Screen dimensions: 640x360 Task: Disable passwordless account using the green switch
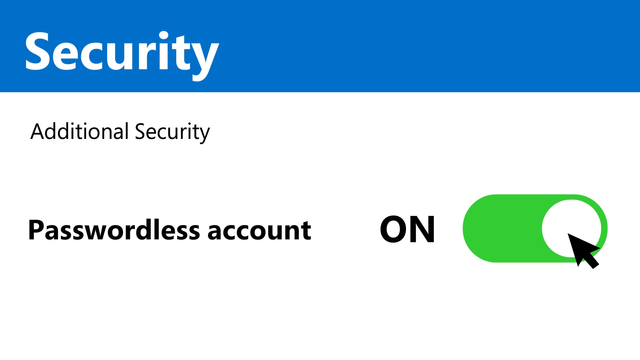point(535,228)
